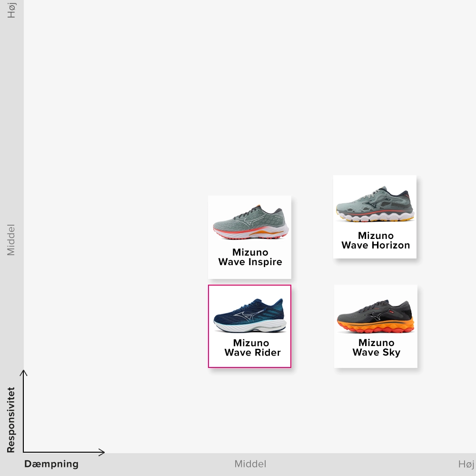Click the upward Responsivitet axis arrowhead
The image size is (476, 476).
(23, 372)
